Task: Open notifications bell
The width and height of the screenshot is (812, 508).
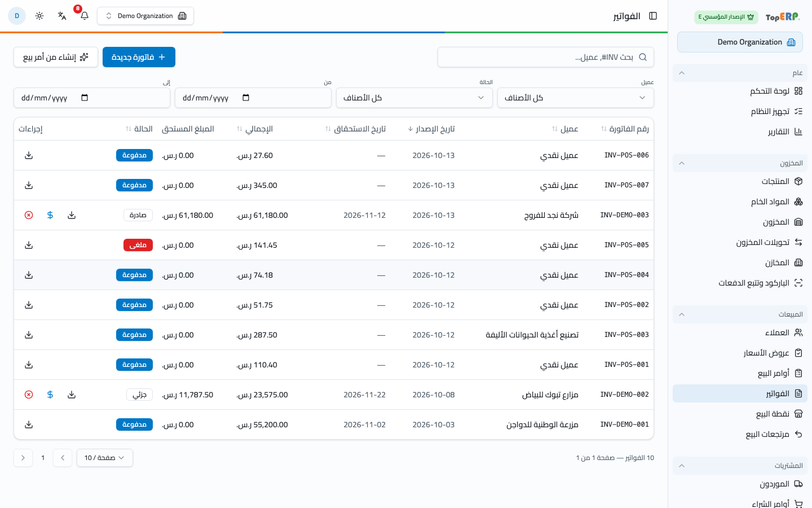Action: [85, 16]
